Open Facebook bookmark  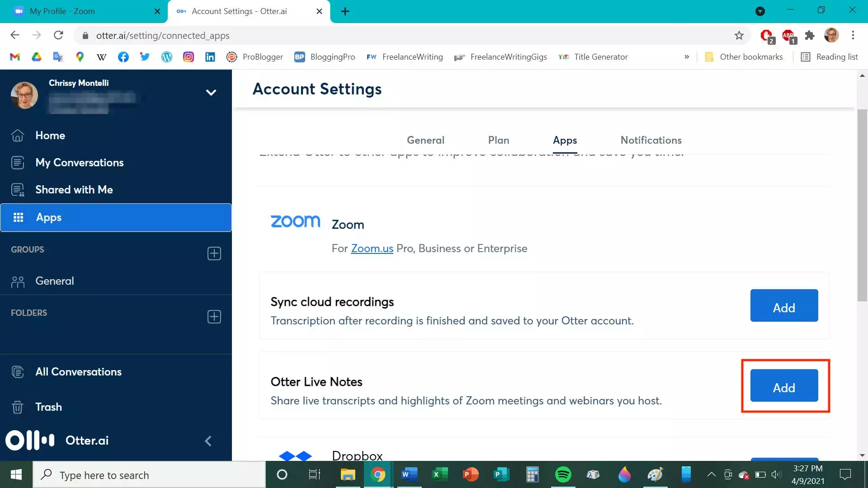point(123,57)
